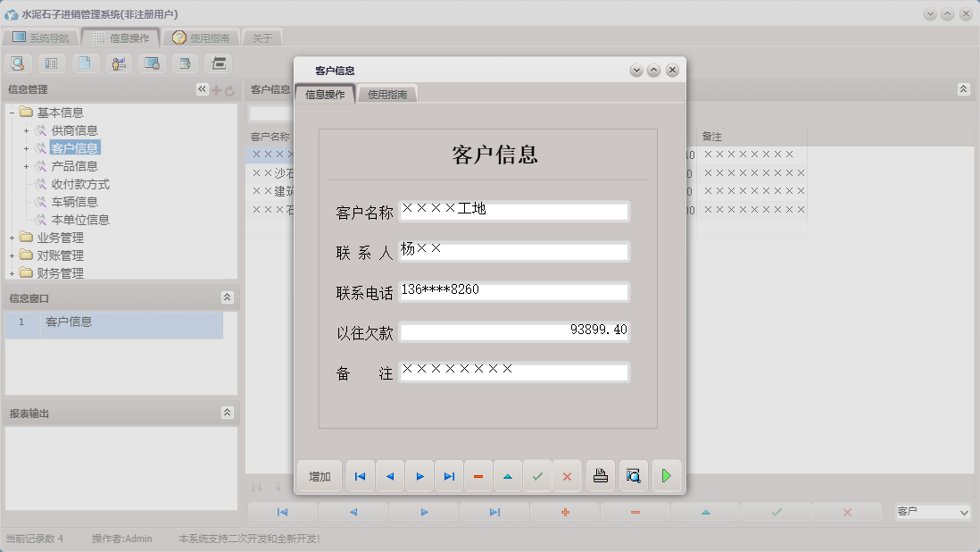Delete the record using red minus icon
The width and height of the screenshot is (980, 552).
[478, 476]
